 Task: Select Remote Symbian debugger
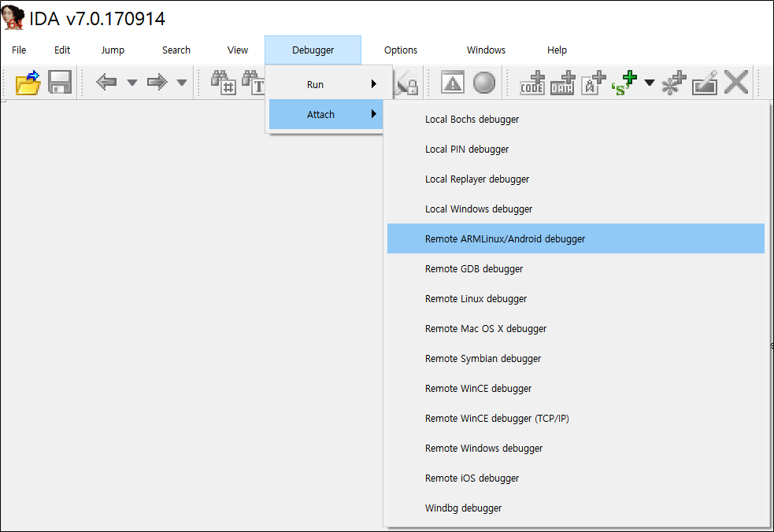point(576,358)
